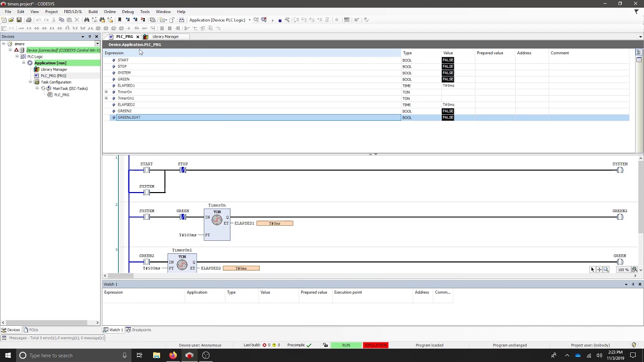
Task: Open the Build menu
Action: [93, 12]
